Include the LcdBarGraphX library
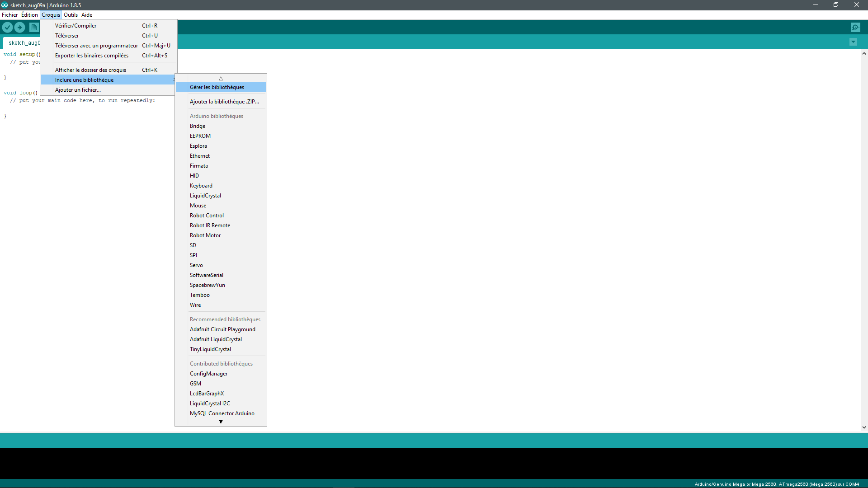Viewport: 868px width, 488px height. 221,394
